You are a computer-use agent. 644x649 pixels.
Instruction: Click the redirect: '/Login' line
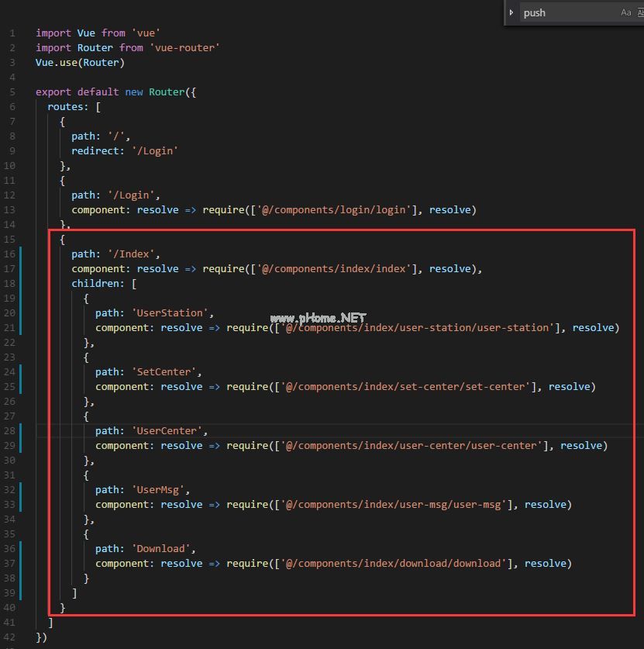(125, 151)
